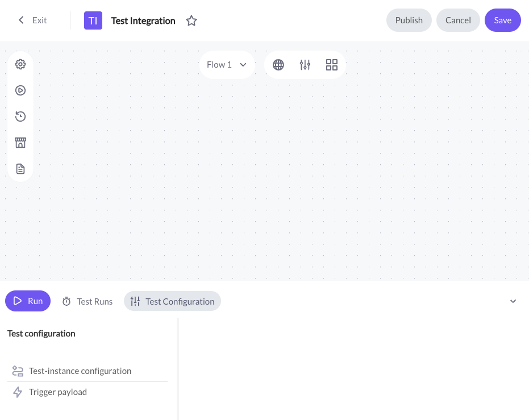Image resolution: width=529 pixels, height=420 pixels.
Task: Click the globe icon in canvas toolbar
Action: coord(278,65)
